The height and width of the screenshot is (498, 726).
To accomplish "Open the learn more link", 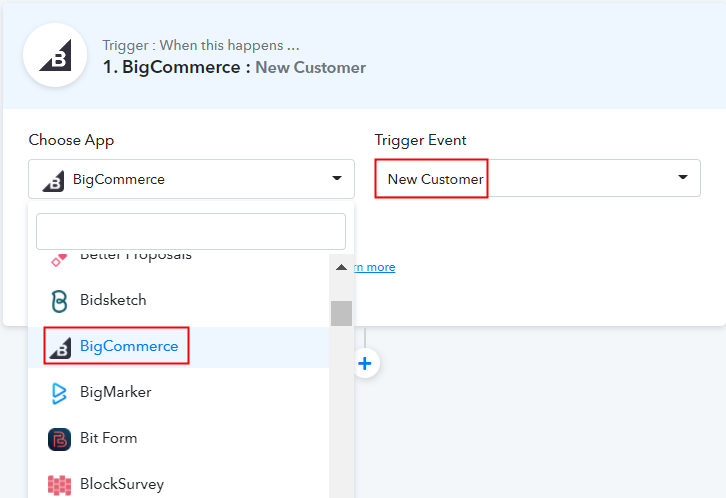I will click(x=375, y=267).
